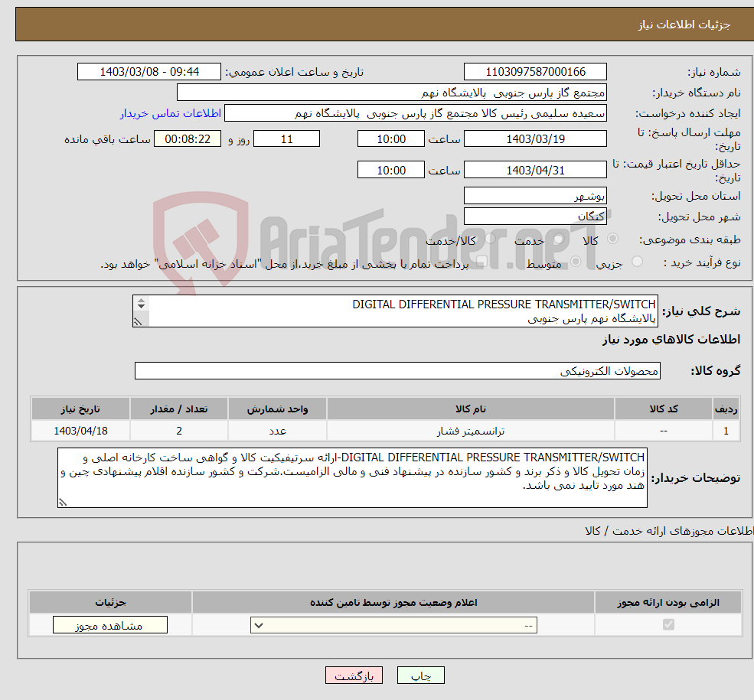Image resolution: width=754 pixels, height=700 pixels.
Task: Click the product group field محصولات الکترونیکی
Action: 397,371
